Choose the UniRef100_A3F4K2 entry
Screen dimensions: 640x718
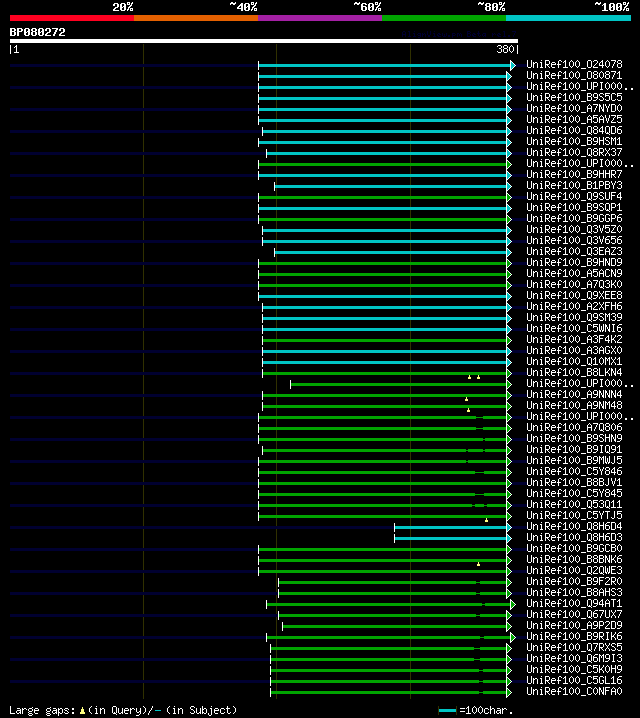(574, 339)
